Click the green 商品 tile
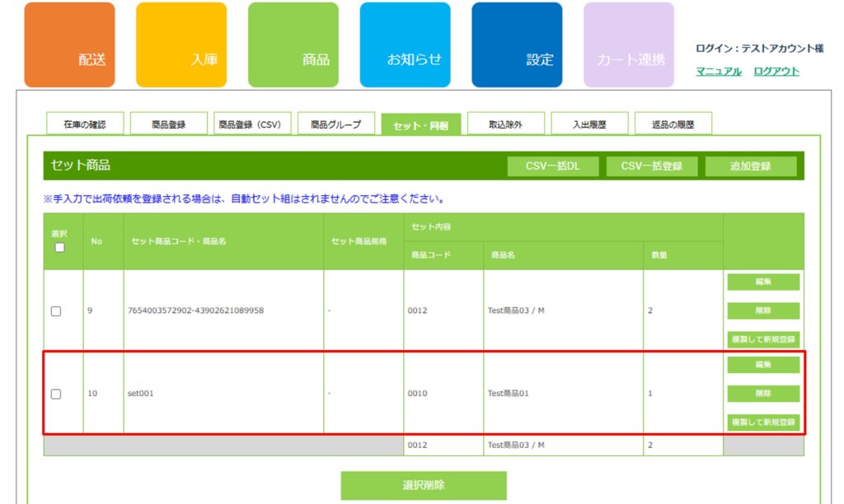 tap(293, 44)
